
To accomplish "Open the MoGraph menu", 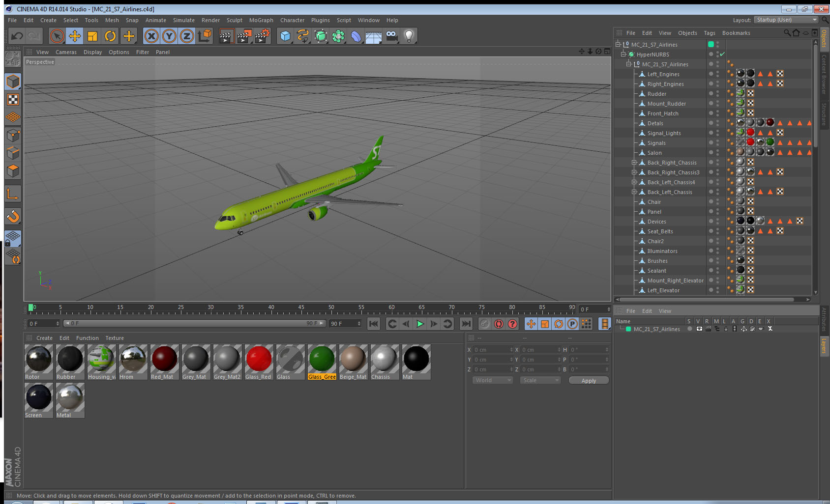I will pos(261,20).
